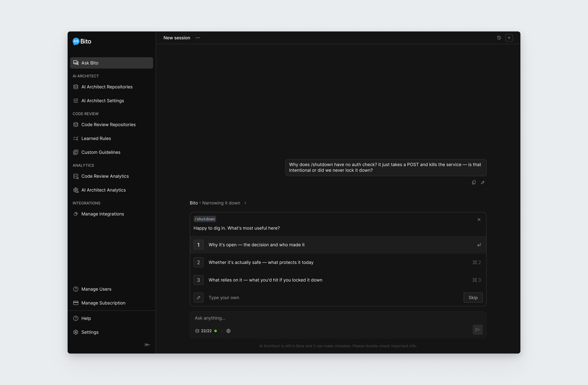The width and height of the screenshot is (588, 385).
Task: Start a new session with plus icon
Action: (509, 38)
